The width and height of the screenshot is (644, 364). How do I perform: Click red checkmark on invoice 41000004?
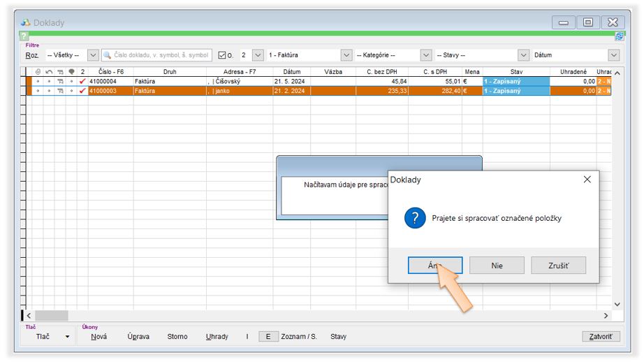point(82,82)
